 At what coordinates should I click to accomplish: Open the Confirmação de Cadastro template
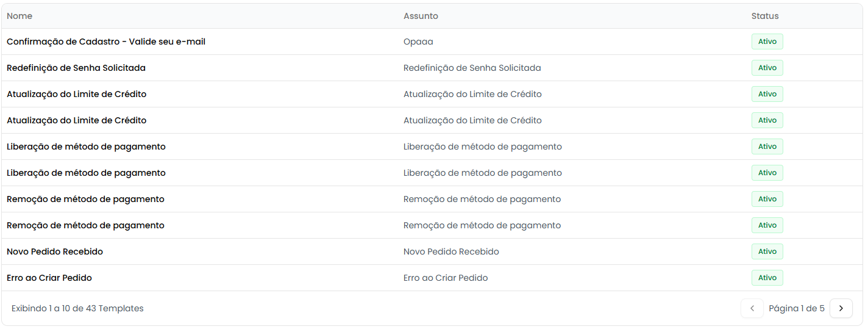[x=106, y=42]
